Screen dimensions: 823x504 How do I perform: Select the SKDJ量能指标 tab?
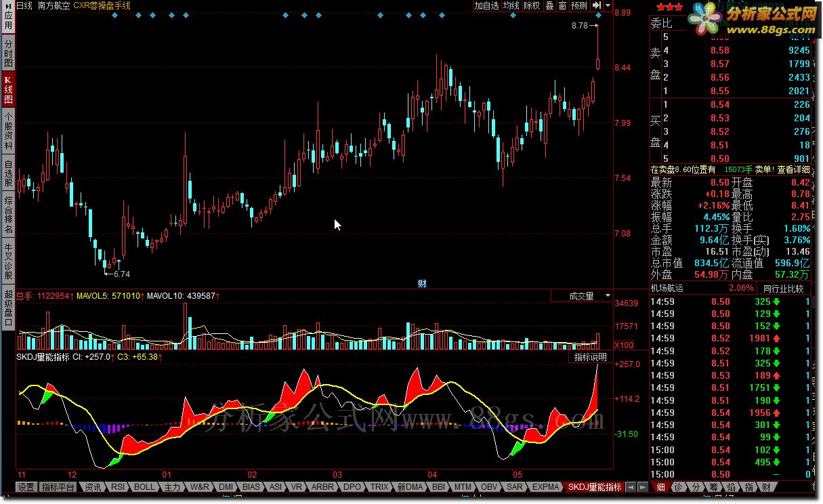click(595, 487)
